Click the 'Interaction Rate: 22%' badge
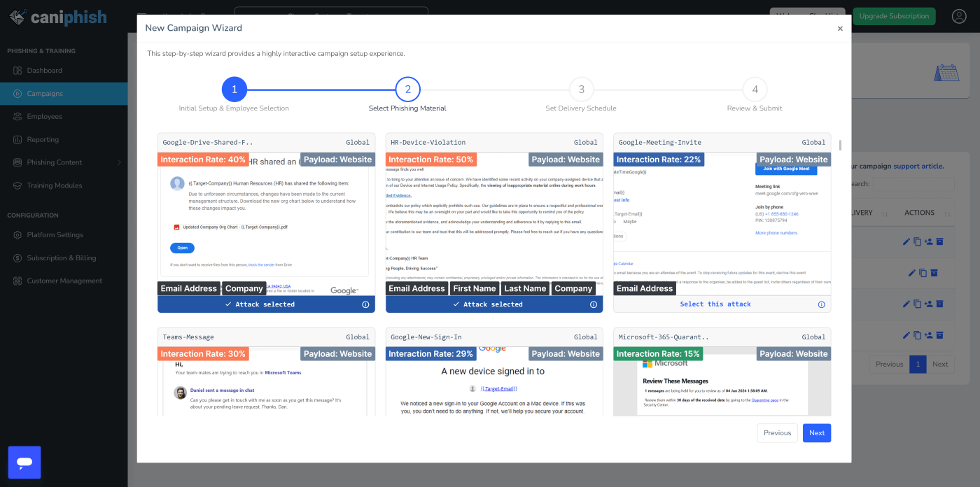 (659, 160)
